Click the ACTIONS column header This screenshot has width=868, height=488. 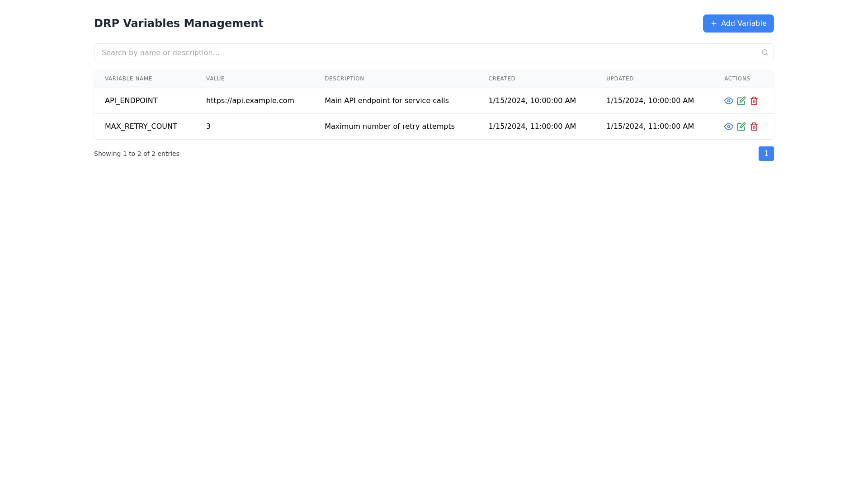[737, 79]
